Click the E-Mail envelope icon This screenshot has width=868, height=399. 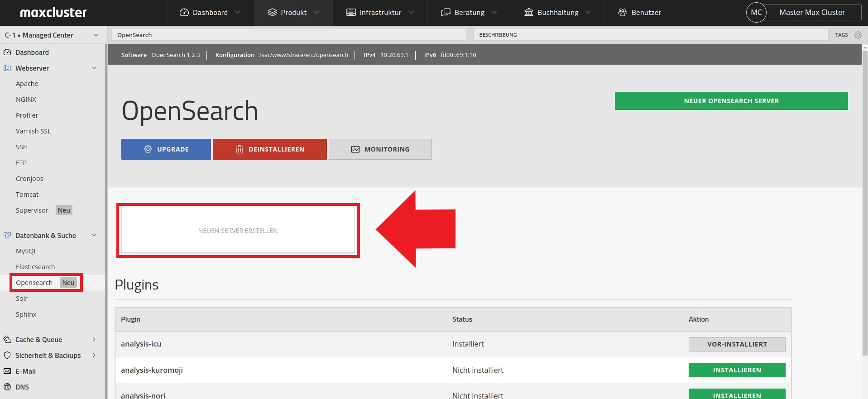tap(7, 371)
